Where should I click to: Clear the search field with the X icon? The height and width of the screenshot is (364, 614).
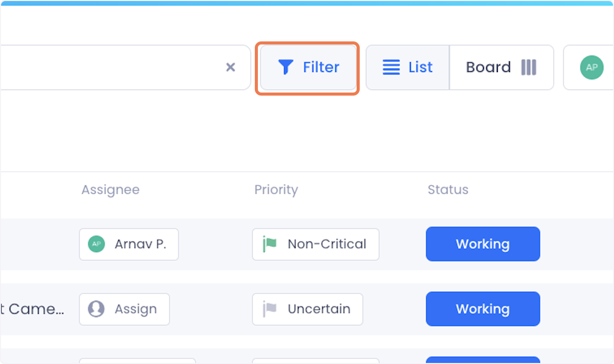(x=231, y=67)
